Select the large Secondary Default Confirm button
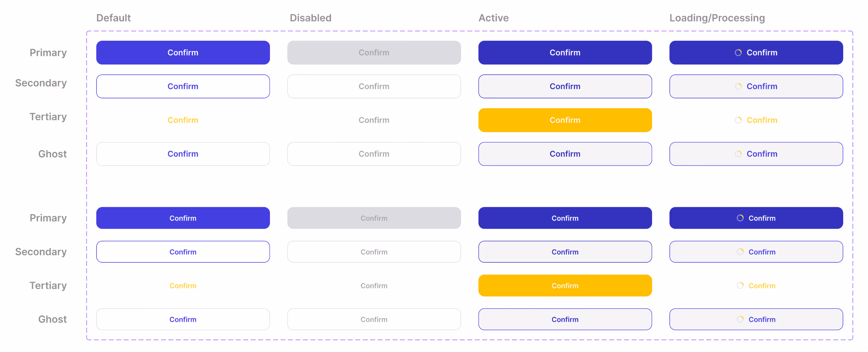Screen dimensions: 868x352 pos(183,86)
